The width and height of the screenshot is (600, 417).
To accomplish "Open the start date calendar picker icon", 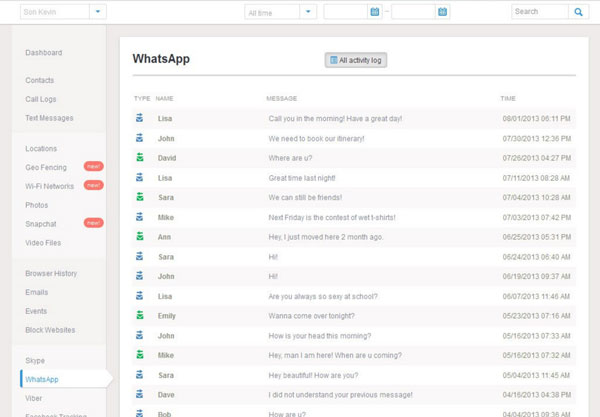I will click(x=375, y=12).
